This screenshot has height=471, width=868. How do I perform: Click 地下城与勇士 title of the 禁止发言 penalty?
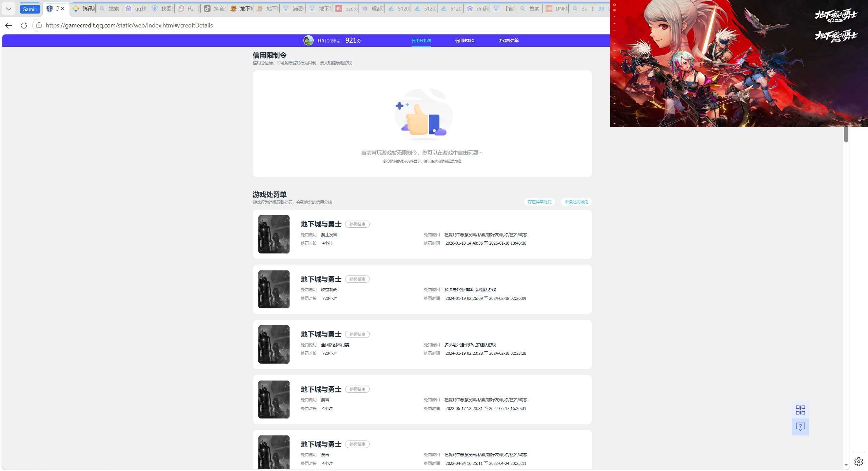pyautogui.click(x=321, y=224)
